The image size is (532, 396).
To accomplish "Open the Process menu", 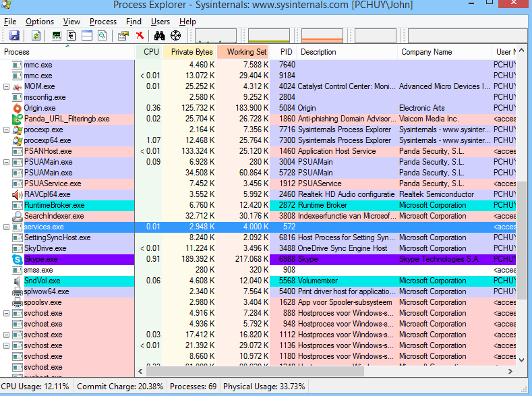I will pyautogui.click(x=103, y=22).
